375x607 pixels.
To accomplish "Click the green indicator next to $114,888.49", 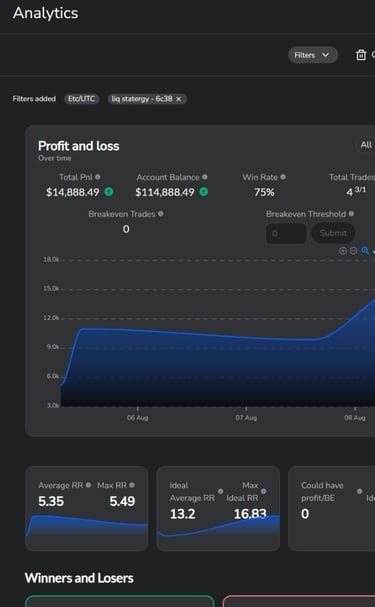I will coord(204,192).
